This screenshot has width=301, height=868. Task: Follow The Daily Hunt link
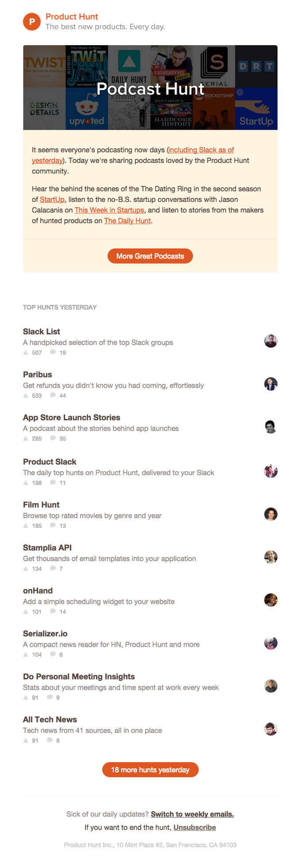click(127, 221)
